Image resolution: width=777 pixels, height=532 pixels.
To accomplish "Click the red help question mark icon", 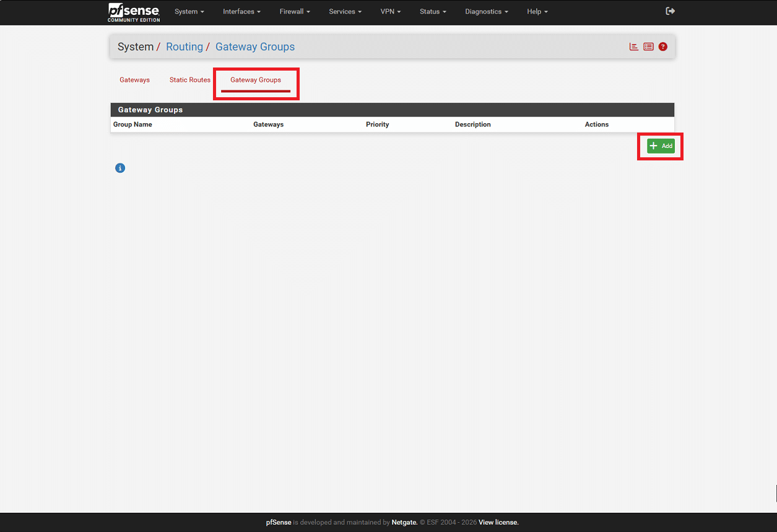I will click(663, 46).
